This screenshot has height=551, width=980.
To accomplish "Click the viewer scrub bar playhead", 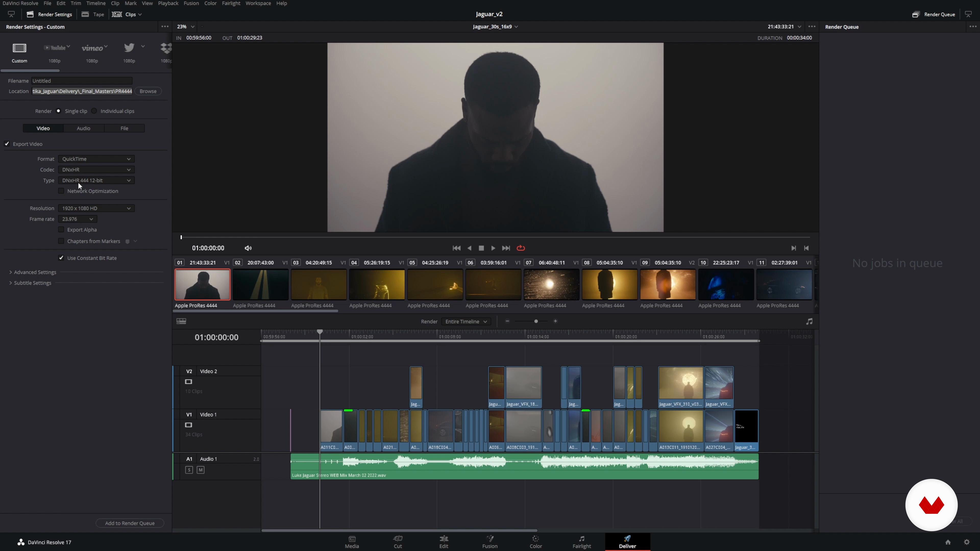I will tap(181, 237).
